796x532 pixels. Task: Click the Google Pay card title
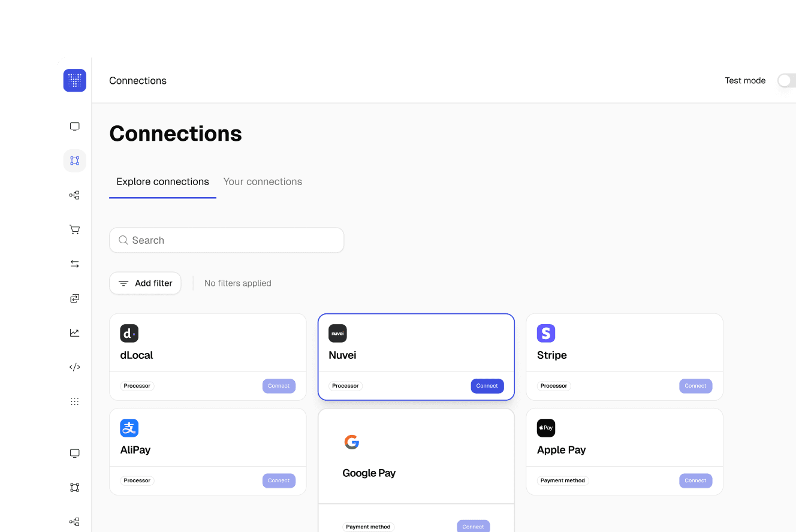[369, 473]
